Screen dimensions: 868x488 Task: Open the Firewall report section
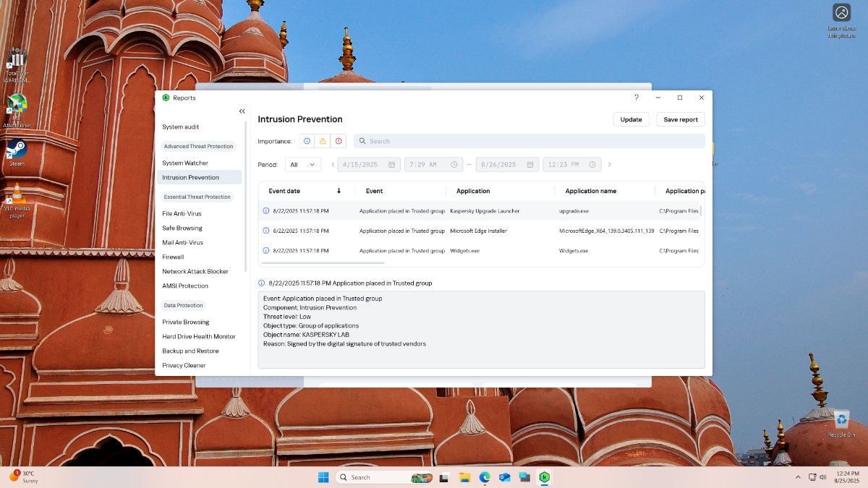(173, 257)
